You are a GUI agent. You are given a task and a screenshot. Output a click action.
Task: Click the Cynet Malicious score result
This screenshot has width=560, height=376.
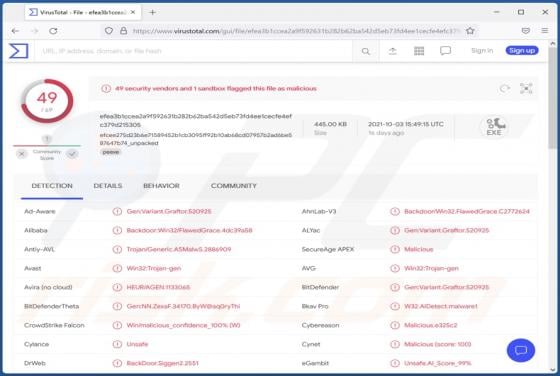point(438,344)
